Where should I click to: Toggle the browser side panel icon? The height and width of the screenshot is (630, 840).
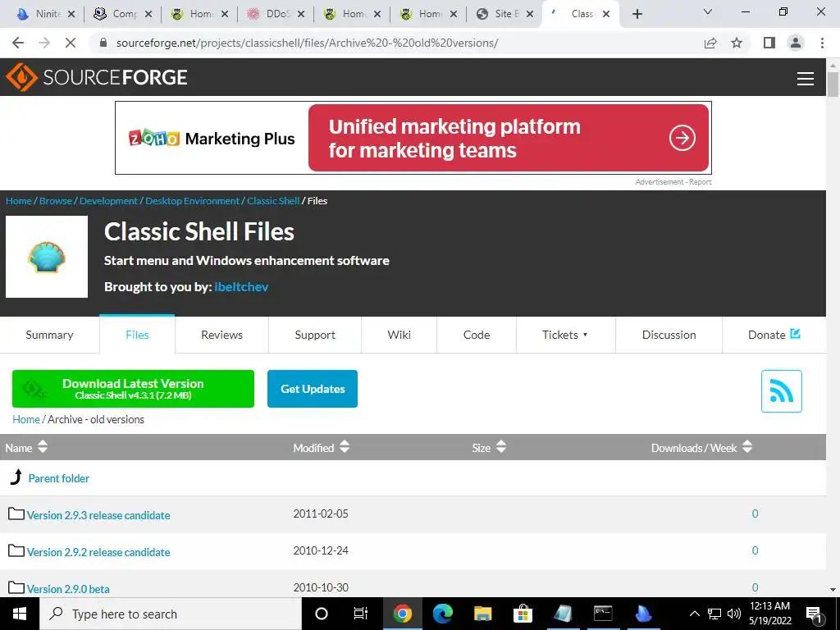769,43
